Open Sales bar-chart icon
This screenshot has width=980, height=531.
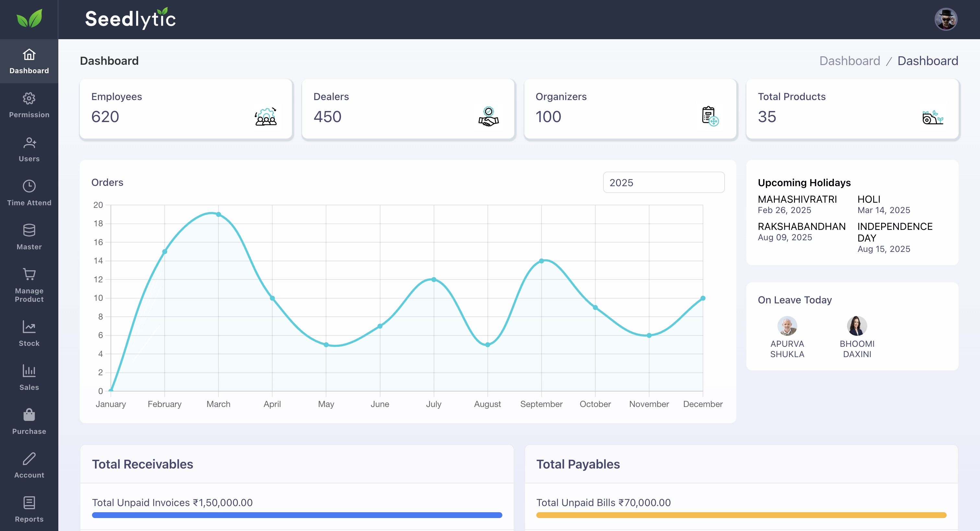point(29,371)
